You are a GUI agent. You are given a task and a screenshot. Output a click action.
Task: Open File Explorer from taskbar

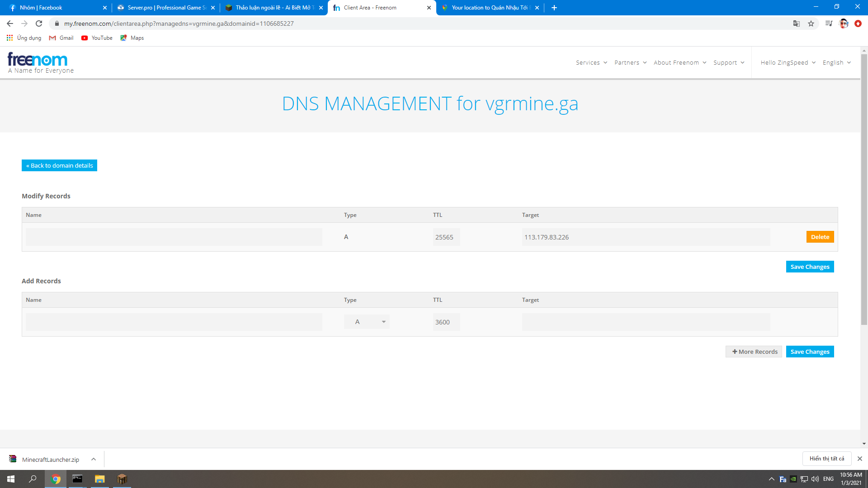coord(99,479)
